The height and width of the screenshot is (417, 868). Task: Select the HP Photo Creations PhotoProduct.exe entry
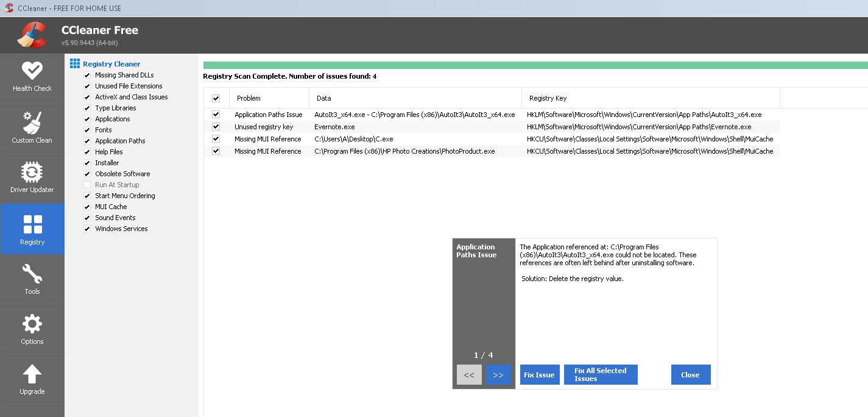[404, 151]
